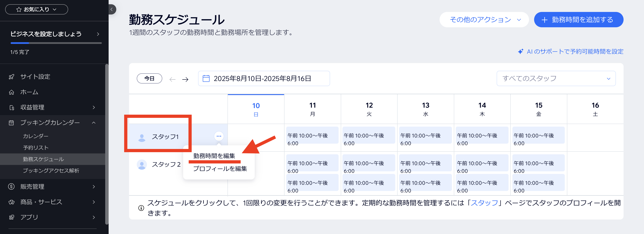Screen dimensions: 644x234
Task: Click the 勤務時間を追加する button
Action: pyautogui.click(x=578, y=20)
